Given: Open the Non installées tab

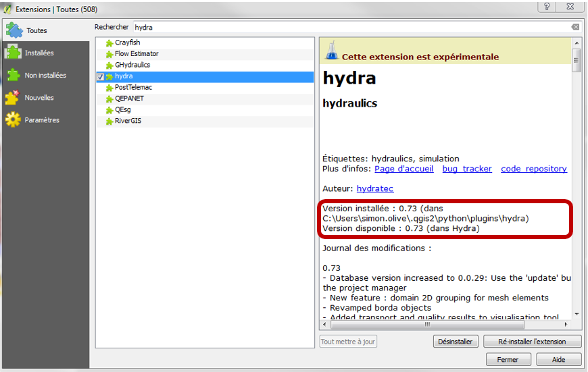Looking at the screenshot, I should pos(46,76).
